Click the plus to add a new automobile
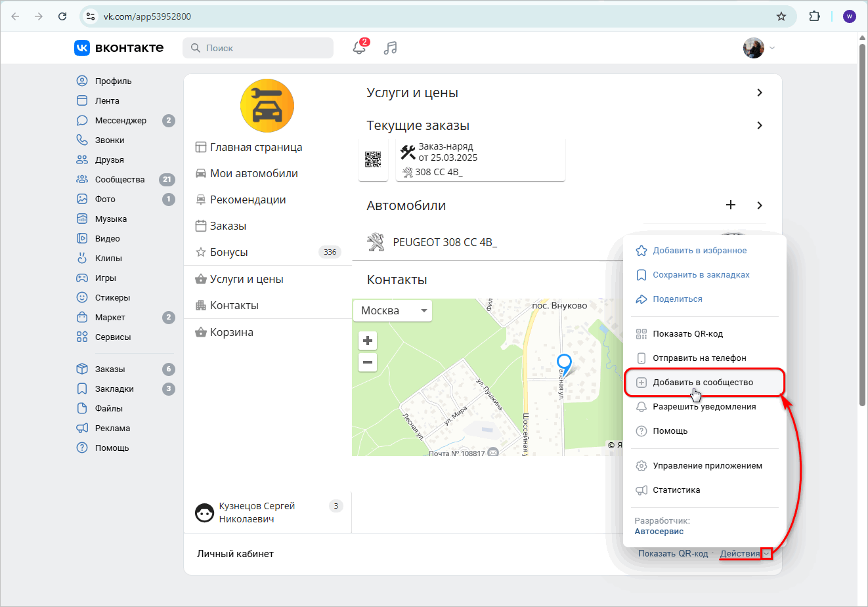 (731, 205)
